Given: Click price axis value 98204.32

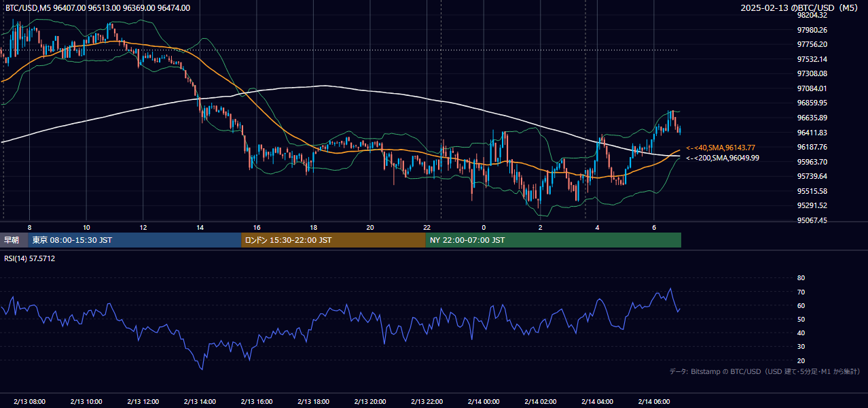Looking at the screenshot, I should (x=812, y=15).
